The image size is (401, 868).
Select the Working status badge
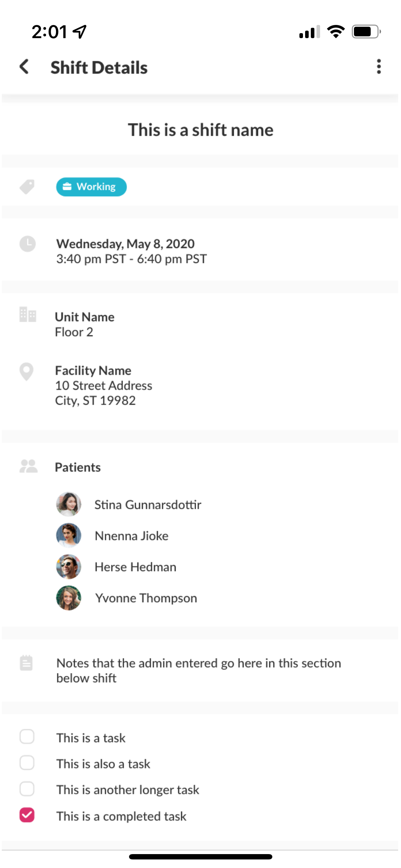(x=91, y=187)
